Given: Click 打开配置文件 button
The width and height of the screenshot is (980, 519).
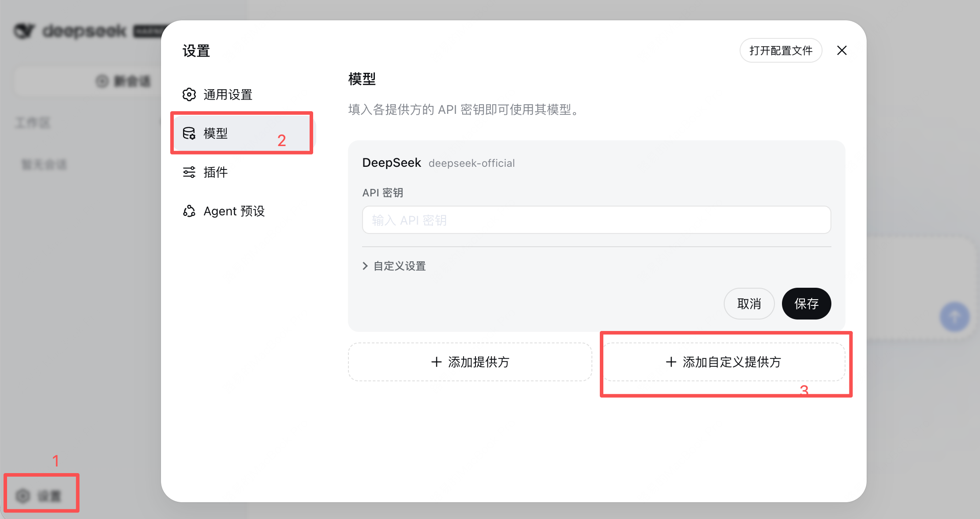Looking at the screenshot, I should click(x=781, y=50).
